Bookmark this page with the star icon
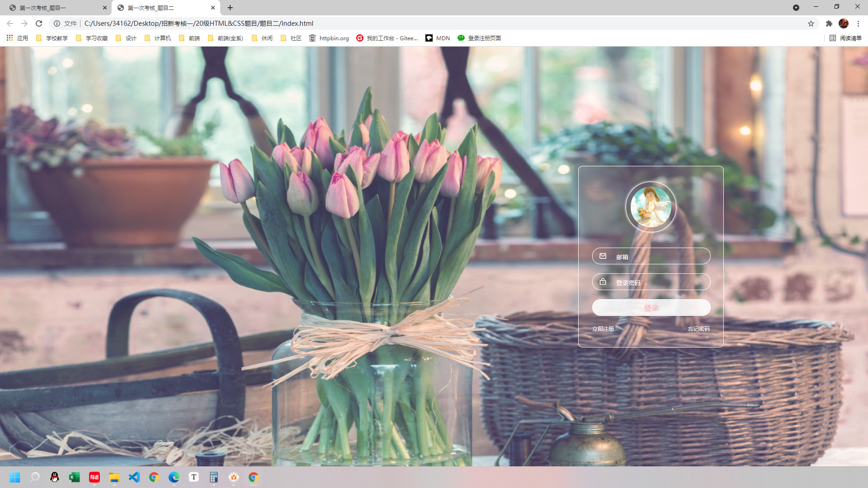 tap(811, 23)
